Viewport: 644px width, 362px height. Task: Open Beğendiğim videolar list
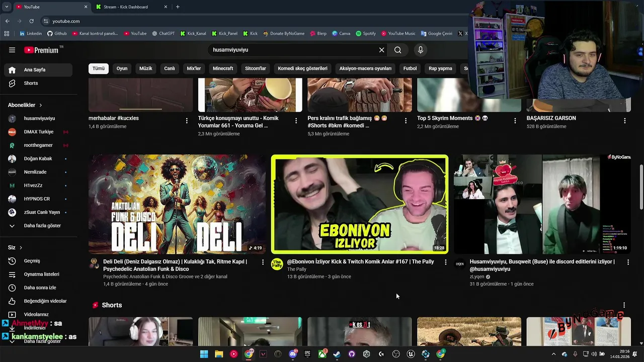click(39, 301)
